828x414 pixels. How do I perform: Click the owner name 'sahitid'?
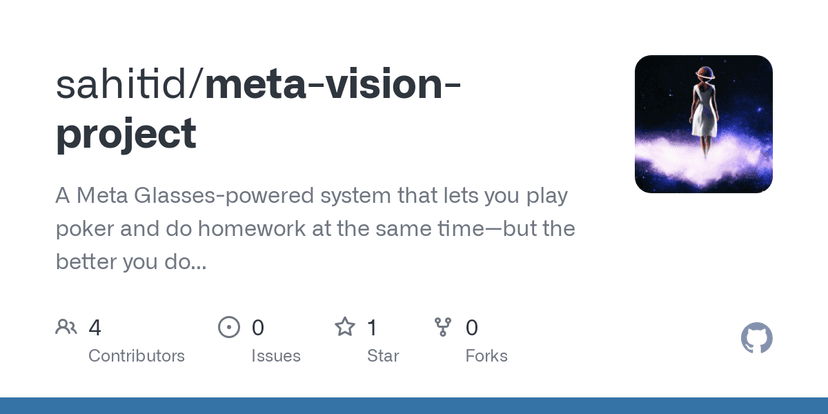click(x=129, y=86)
